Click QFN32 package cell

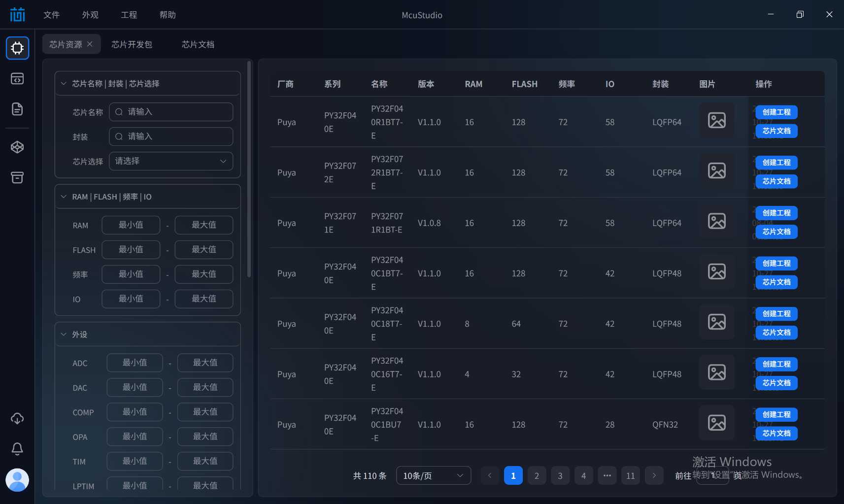click(x=665, y=425)
